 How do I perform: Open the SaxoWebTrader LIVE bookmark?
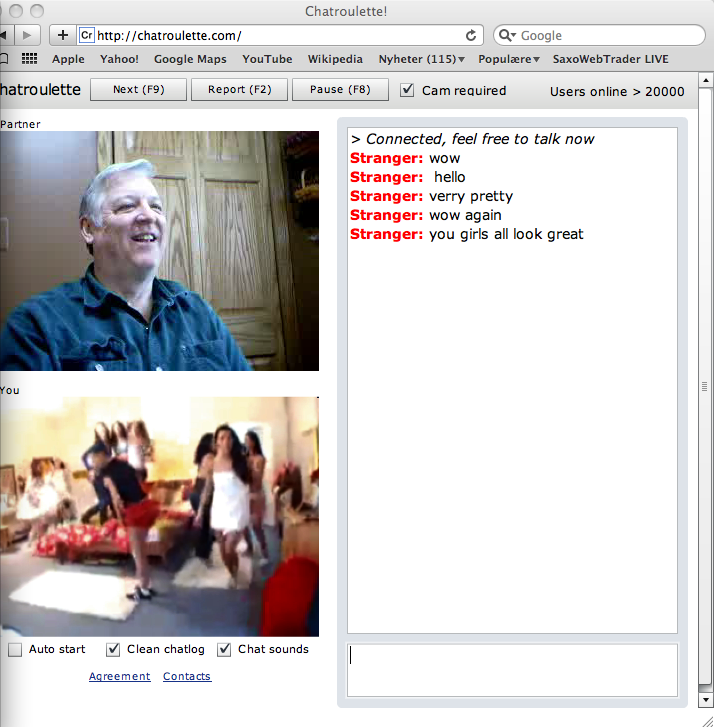pos(611,59)
